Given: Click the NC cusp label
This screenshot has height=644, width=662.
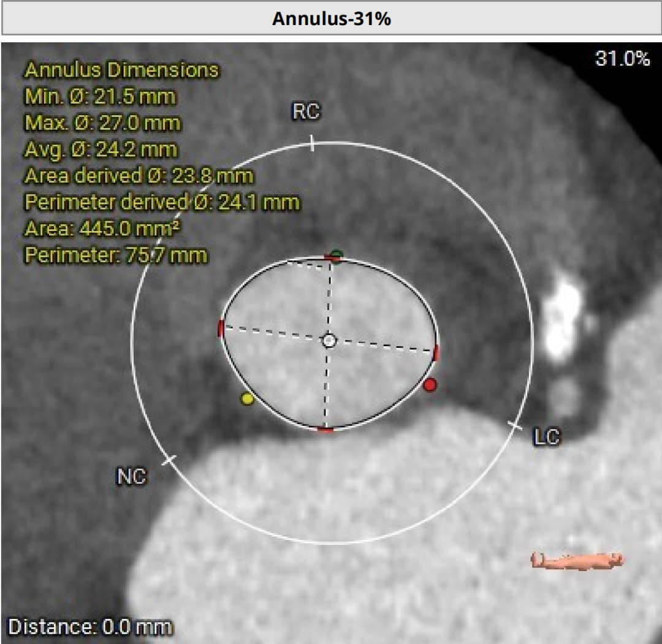Looking at the screenshot, I should (x=131, y=476).
